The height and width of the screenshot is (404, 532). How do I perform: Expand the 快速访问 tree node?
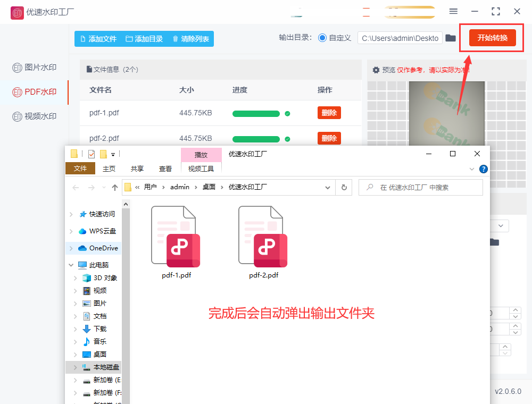click(x=71, y=214)
